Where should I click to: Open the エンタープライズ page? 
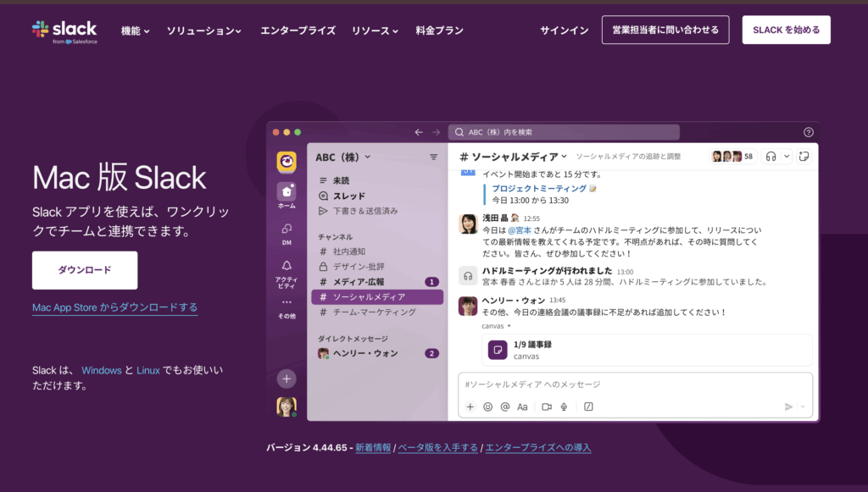[x=298, y=30]
